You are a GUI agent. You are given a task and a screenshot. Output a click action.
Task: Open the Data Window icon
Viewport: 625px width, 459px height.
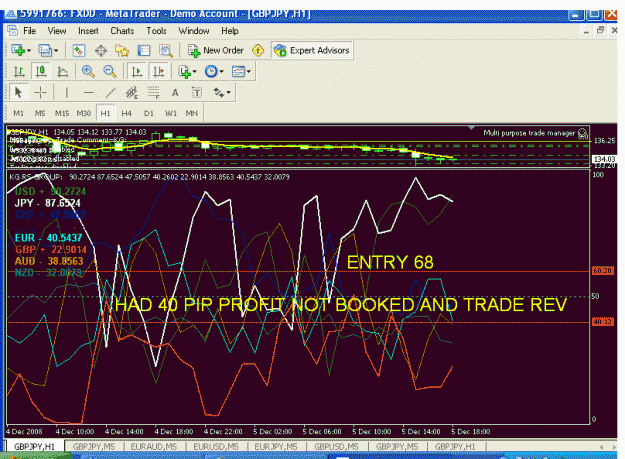(x=101, y=51)
